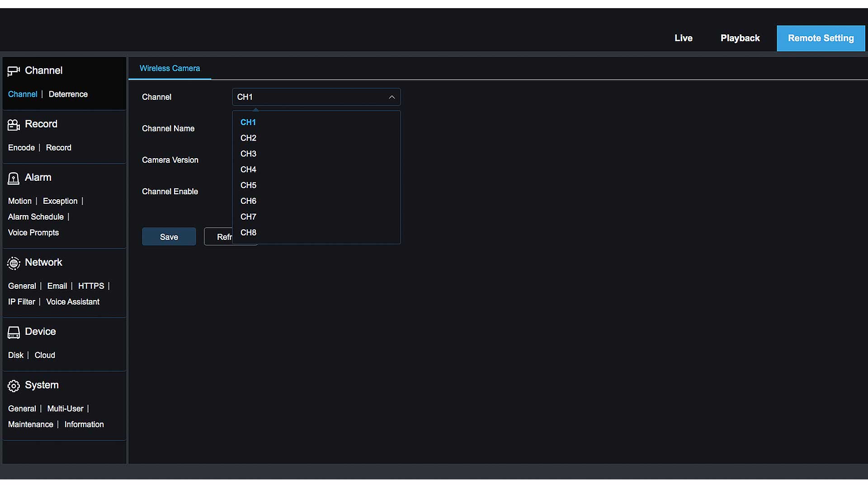Select CH3 from the channel dropdown

[x=248, y=154]
